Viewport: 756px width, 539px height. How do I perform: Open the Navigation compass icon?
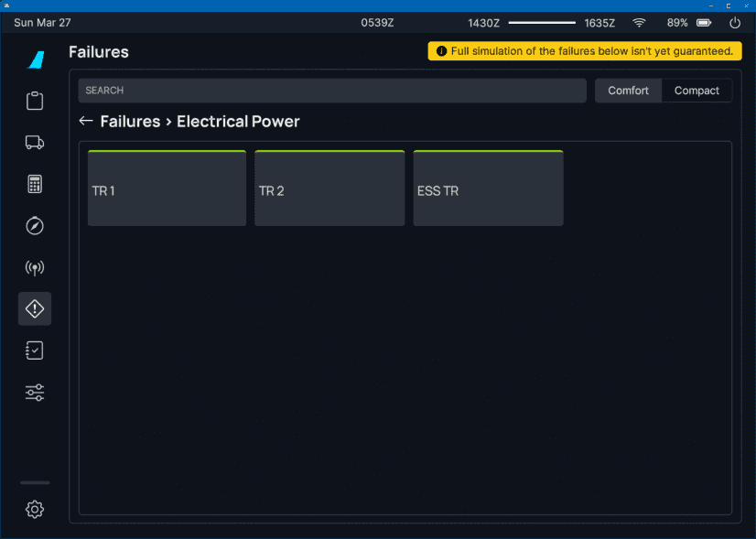(35, 226)
